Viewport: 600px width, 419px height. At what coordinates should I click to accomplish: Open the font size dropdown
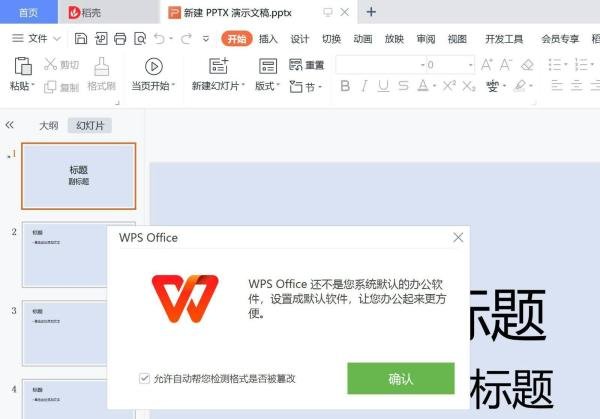click(470, 65)
